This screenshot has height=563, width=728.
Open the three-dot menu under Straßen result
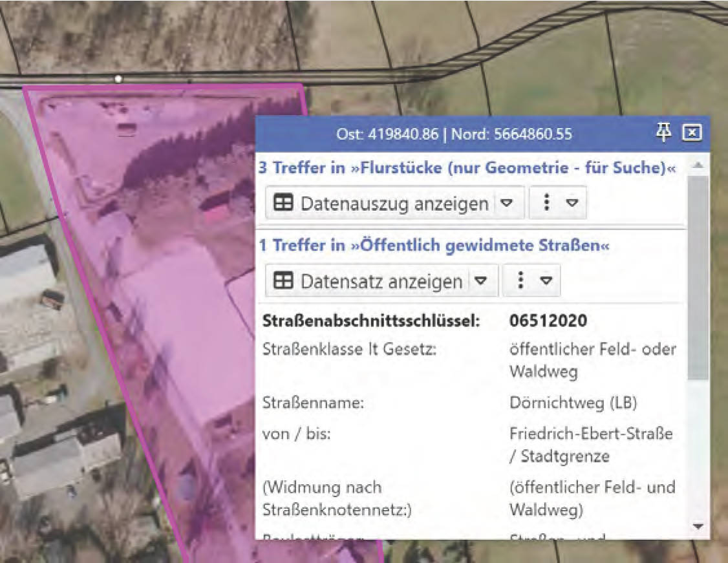(521, 281)
